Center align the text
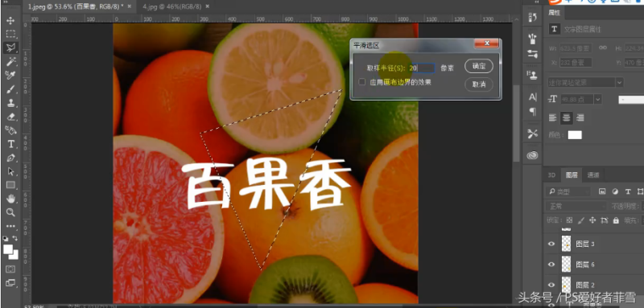The height and width of the screenshot is (308, 644). point(567,118)
